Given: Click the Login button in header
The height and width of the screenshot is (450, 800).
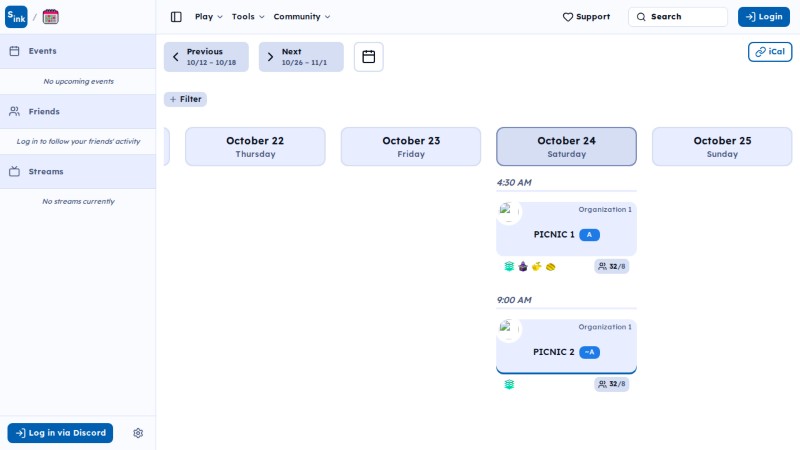Looking at the screenshot, I should coord(764,17).
